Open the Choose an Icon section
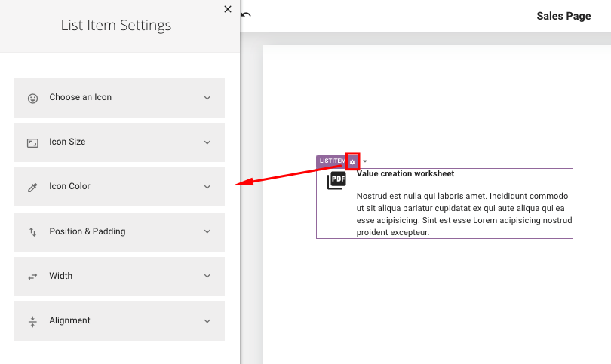 [119, 98]
